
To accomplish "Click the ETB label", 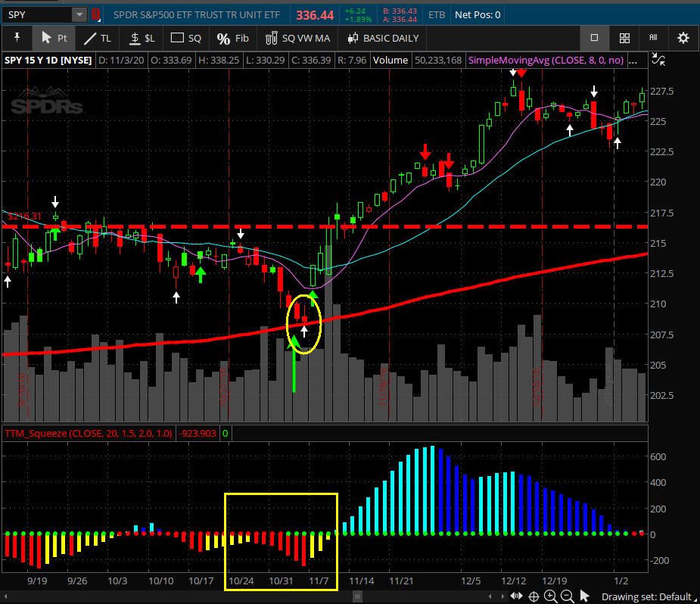I will click(437, 14).
